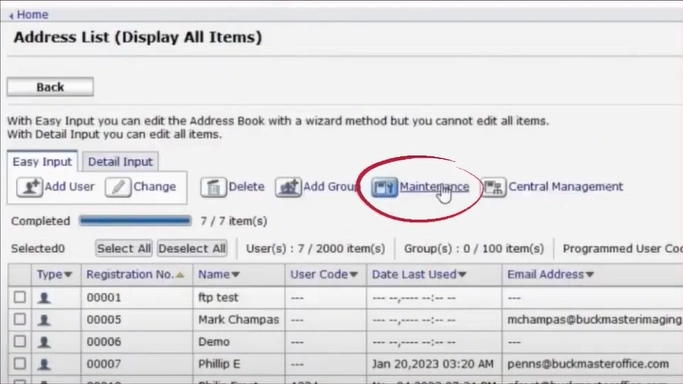Sort by Email Address column arrow
683x384 pixels.
pyautogui.click(x=590, y=275)
